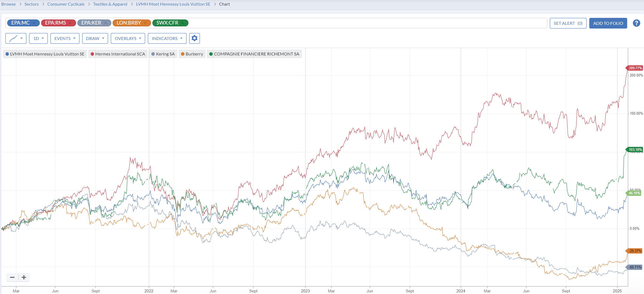Zoom in with the plus button
The image size is (644, 294).
pos(24,277)
